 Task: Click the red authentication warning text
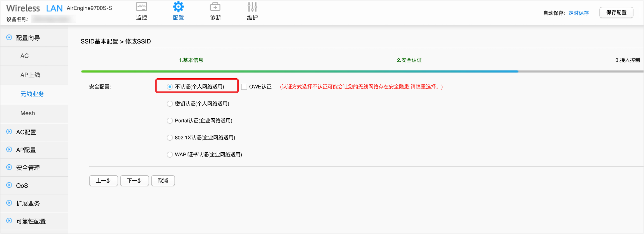[362, 87]
